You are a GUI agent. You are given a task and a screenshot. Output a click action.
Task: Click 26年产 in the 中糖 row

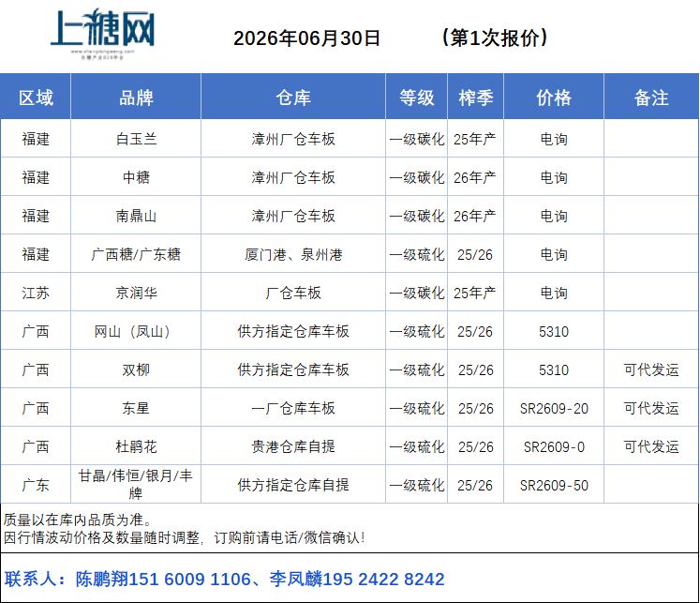pyautogui.click(x=475, y=177)
